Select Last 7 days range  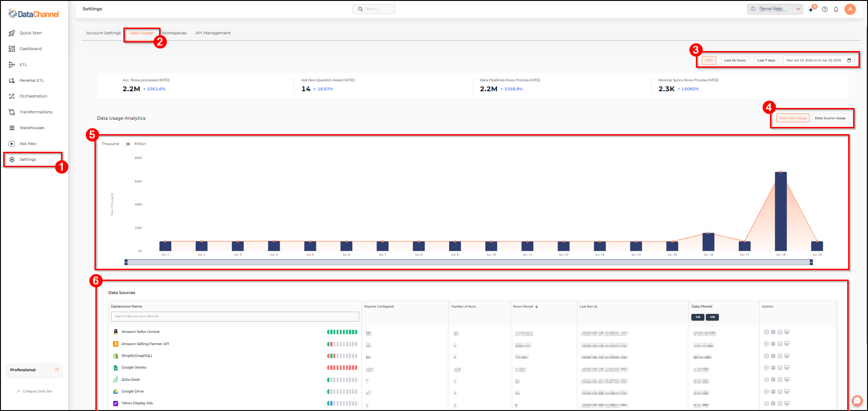tap(766, 61)
